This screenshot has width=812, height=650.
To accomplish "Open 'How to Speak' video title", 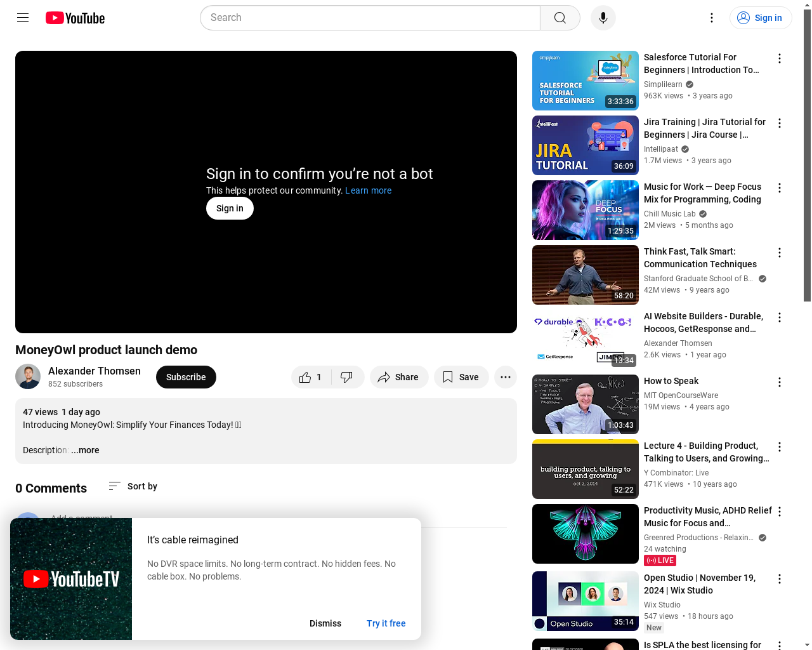I will point(671,381).
